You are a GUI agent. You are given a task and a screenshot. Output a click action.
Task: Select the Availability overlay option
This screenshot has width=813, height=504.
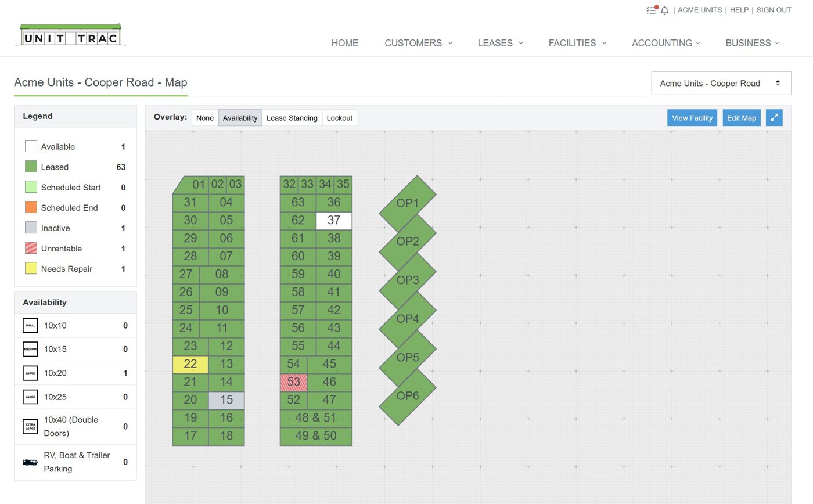click(x=240, y=118)
